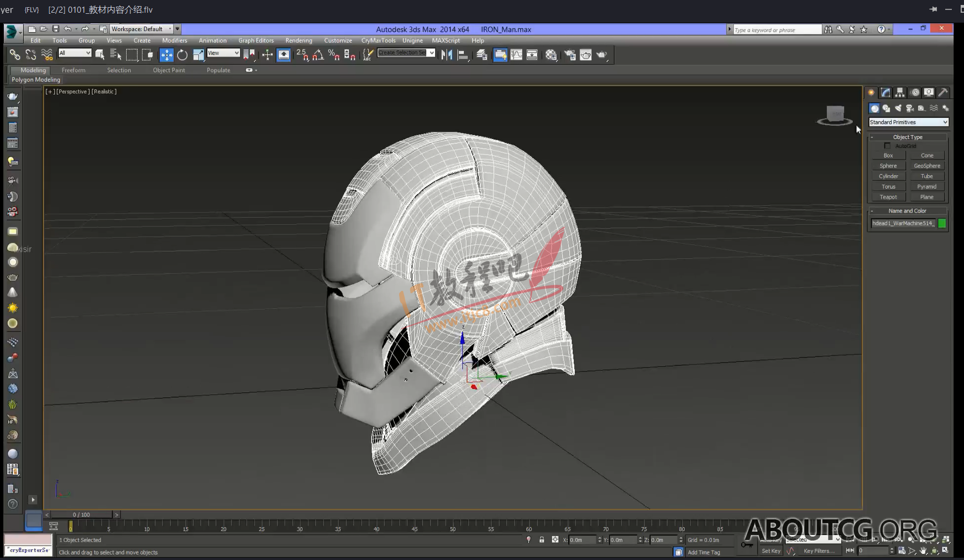Switch to the Freeform ribbon tab
The image size is (964, 560).
tap(74, 70)
